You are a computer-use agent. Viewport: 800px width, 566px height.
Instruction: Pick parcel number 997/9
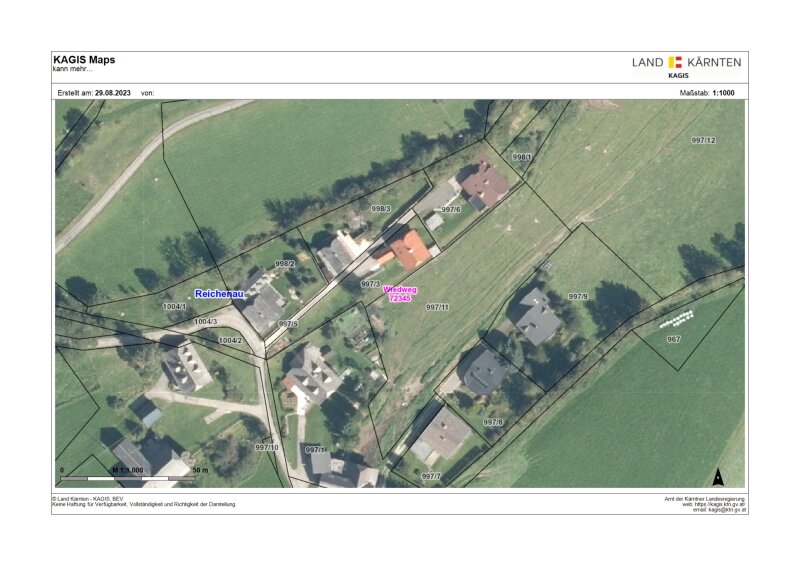click(x=578, y=297)
